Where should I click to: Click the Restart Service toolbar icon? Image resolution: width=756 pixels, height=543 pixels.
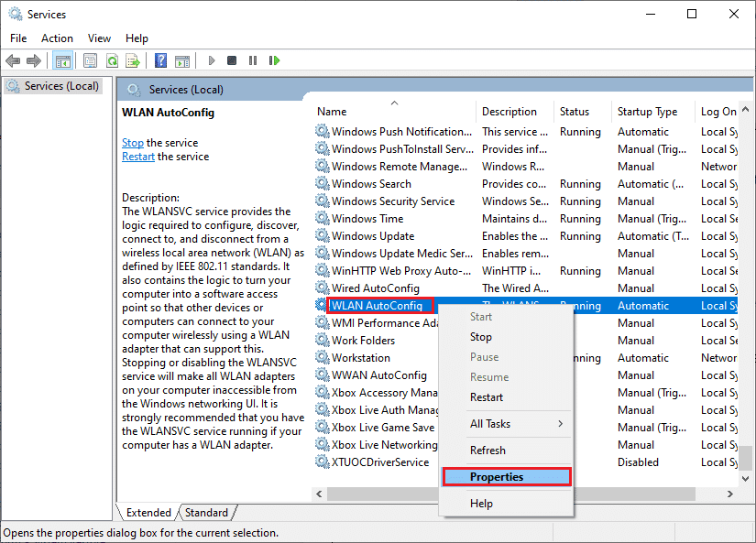click(x=274, y=60)
